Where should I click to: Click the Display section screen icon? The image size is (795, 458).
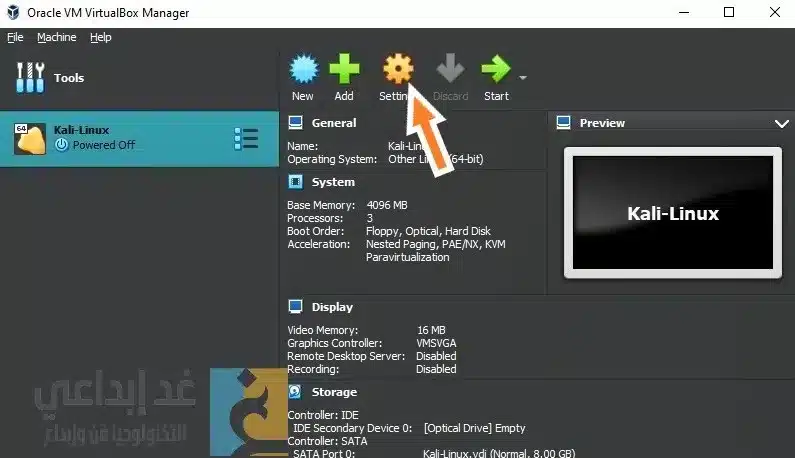295,306
